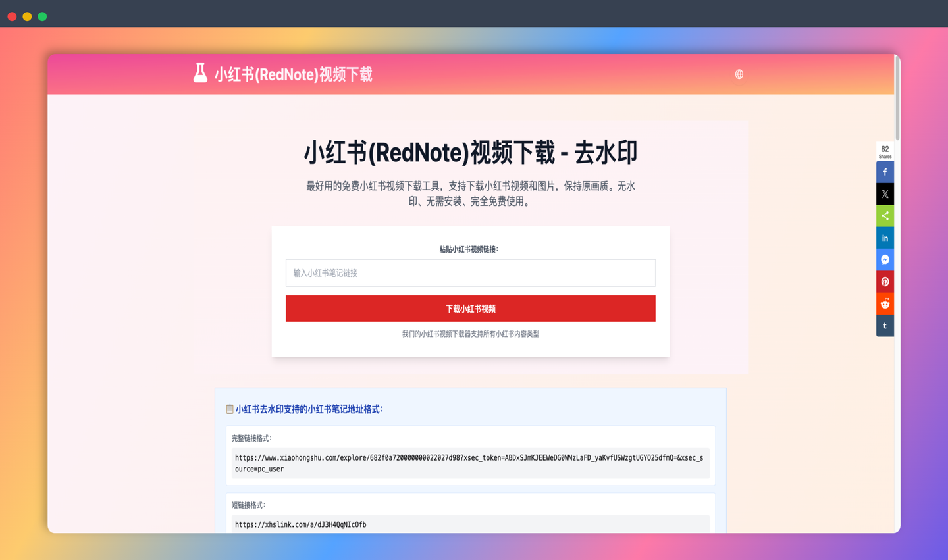Share the page on X (Twitter)

[885, 194]
